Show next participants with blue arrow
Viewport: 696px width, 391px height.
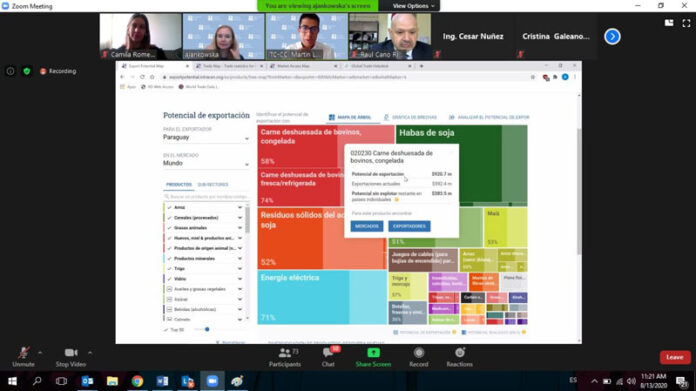(612, 36)
